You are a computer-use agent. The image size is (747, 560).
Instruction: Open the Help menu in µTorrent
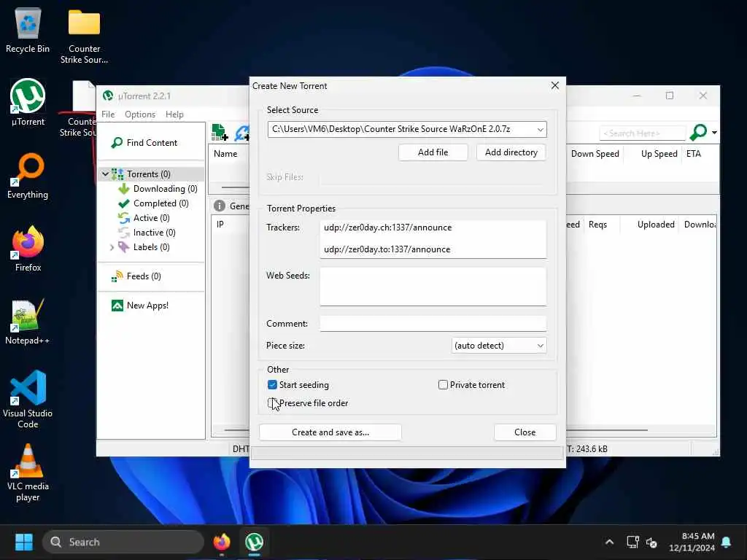(174, 114)
